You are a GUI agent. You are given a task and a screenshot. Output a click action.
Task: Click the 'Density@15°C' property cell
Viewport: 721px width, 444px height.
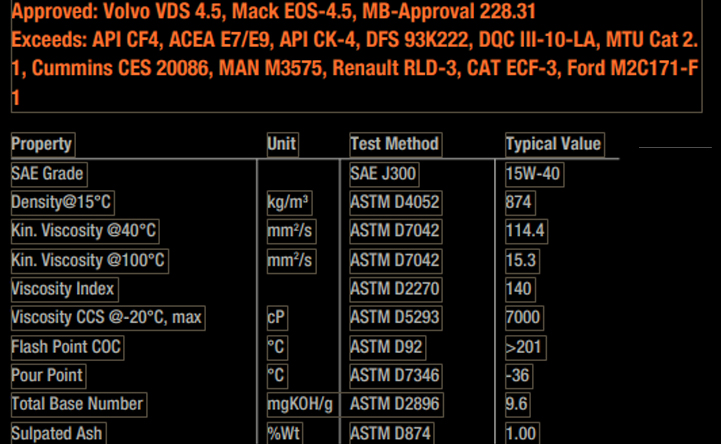[x=63, y=203]
